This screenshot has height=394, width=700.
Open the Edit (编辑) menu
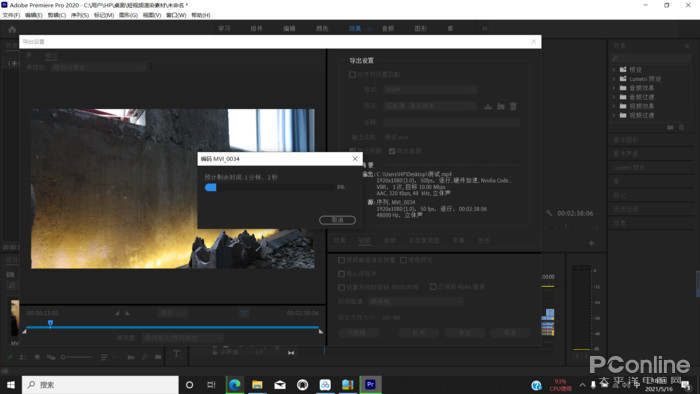(x=34, y=15)
